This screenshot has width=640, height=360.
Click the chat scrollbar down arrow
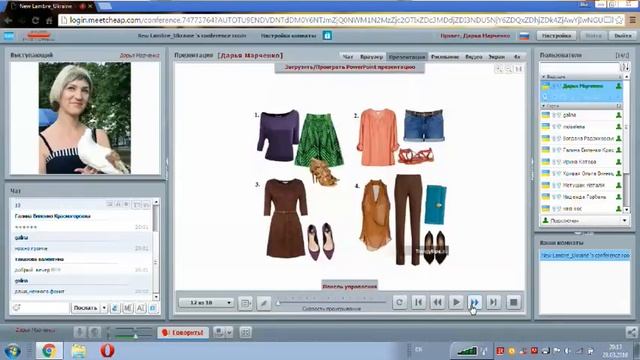156,297
